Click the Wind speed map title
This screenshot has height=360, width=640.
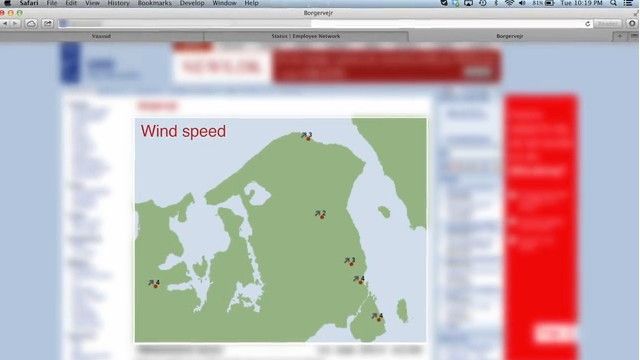coord(183,131)
